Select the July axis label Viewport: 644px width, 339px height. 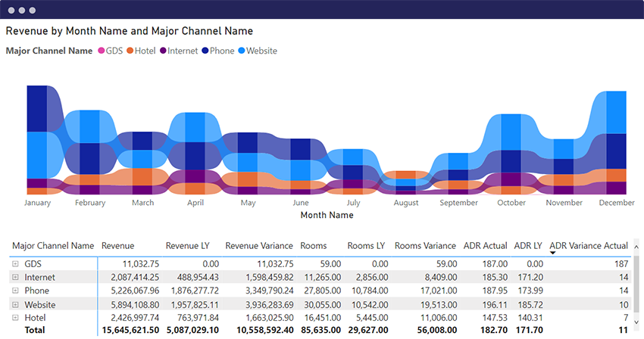353,203
